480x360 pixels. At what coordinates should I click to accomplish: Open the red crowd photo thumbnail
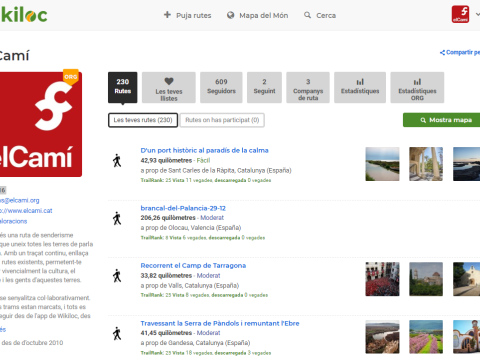pos(382,279)
